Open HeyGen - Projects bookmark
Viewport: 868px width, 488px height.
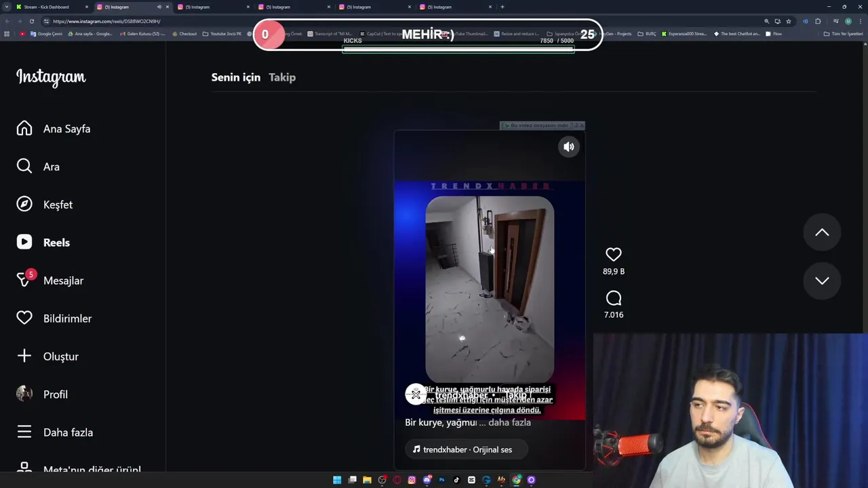click(612, 33)
